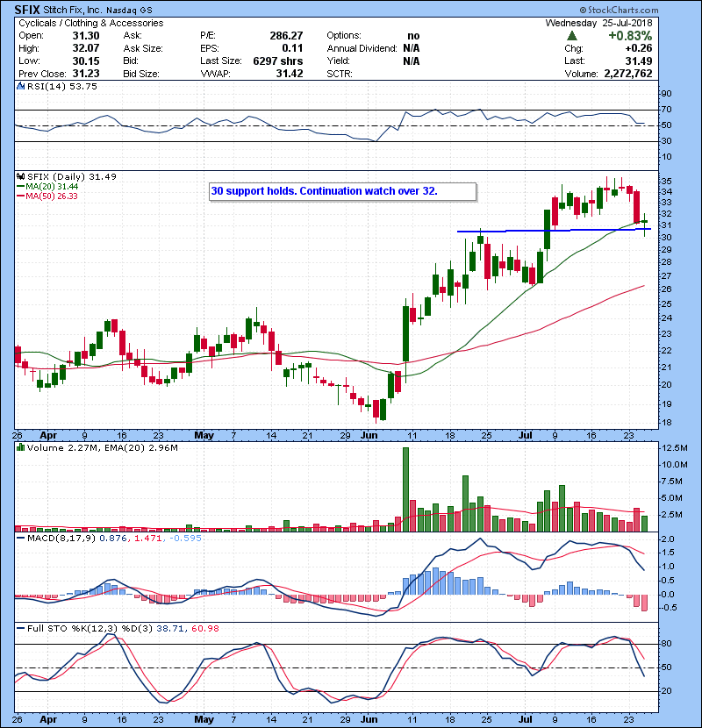Viewport: 702px width, 728px height.
Task: Click the stochastic %D value 60.98
Action: (x=204, y=629)
